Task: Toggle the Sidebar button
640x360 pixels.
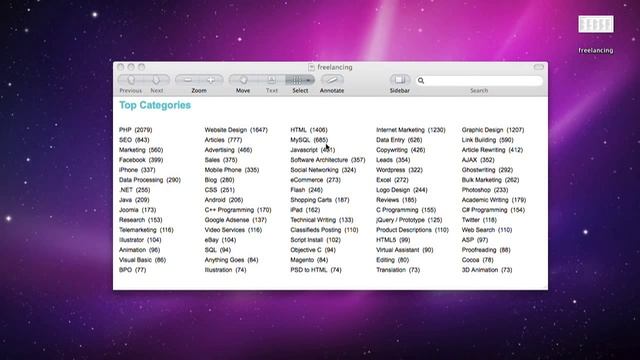Action: (400, 80)
